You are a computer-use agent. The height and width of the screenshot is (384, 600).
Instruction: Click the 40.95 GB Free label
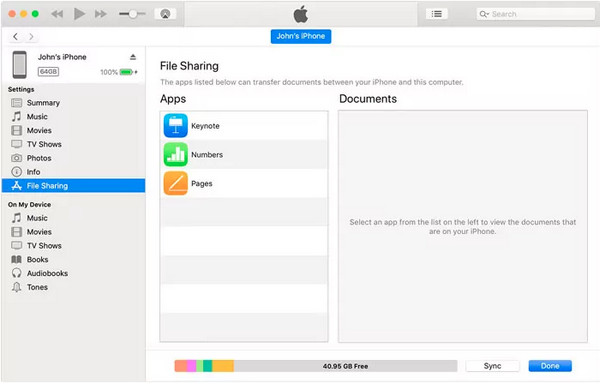tap(345, 366)
